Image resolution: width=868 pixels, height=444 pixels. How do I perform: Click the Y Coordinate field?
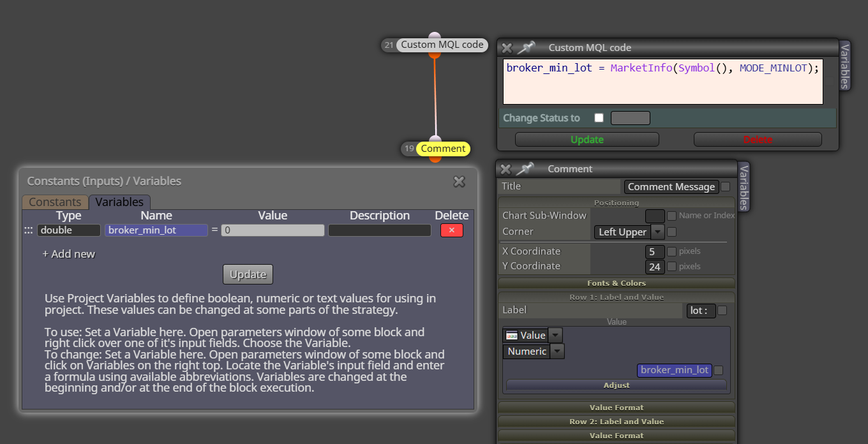(655, 267)
